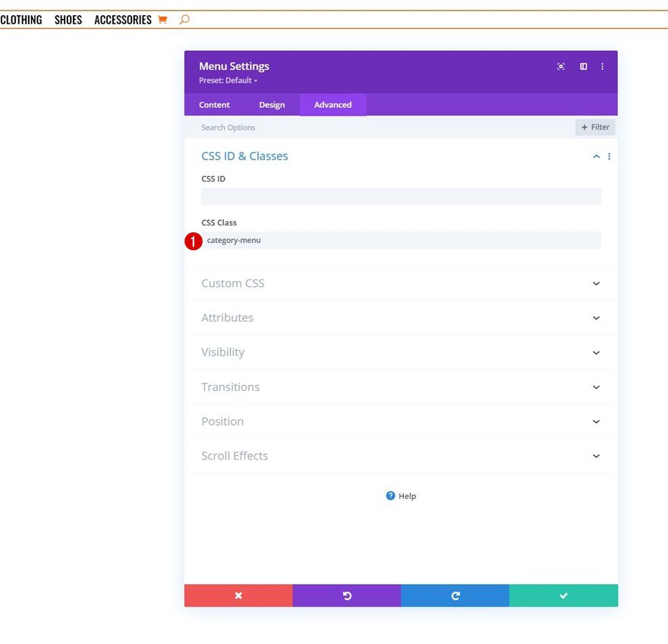Switch to the Content tab
668x644 pixels.
pyautogui.click(x=214, y=105)
